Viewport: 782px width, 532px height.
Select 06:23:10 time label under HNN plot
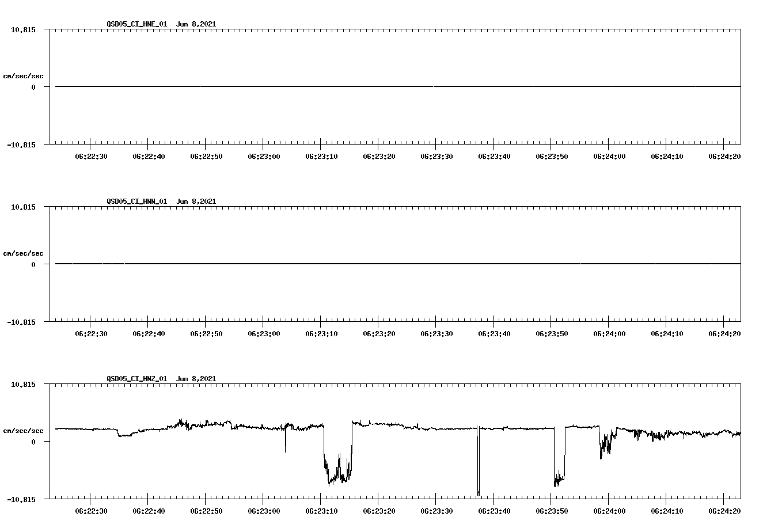click(x=321, y=334)
